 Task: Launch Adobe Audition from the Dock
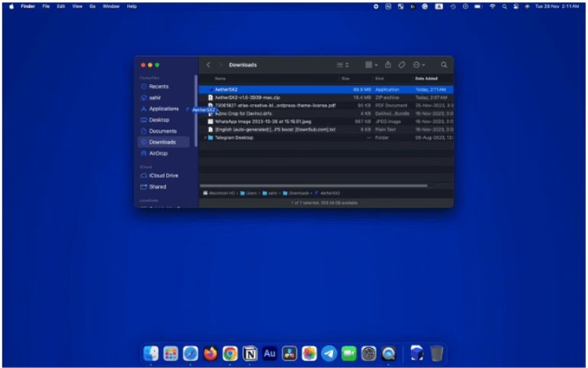pyautogui.click(x=269, y=353)
